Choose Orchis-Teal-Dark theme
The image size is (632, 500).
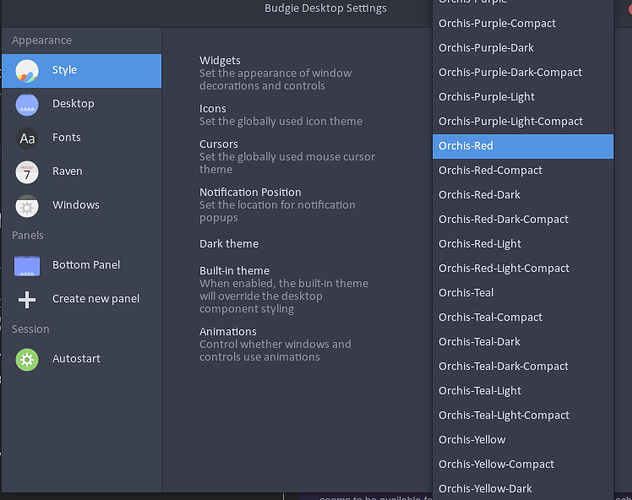pyautogui.click(x=523, y=343)
